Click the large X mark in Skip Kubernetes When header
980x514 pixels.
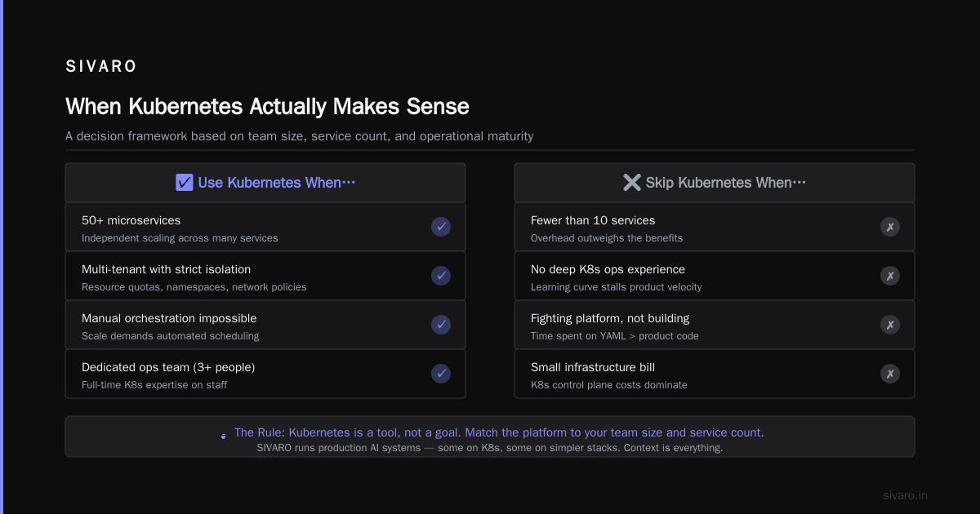(x=632, y=183)
